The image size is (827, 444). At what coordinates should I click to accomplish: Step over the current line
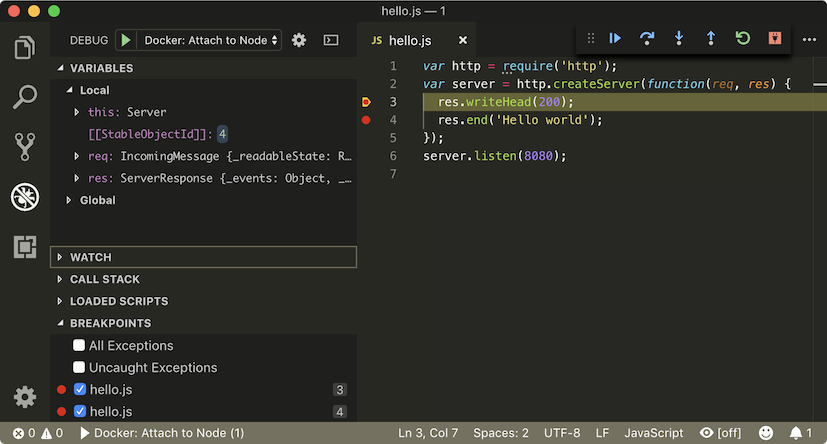[x=647, y=38]
